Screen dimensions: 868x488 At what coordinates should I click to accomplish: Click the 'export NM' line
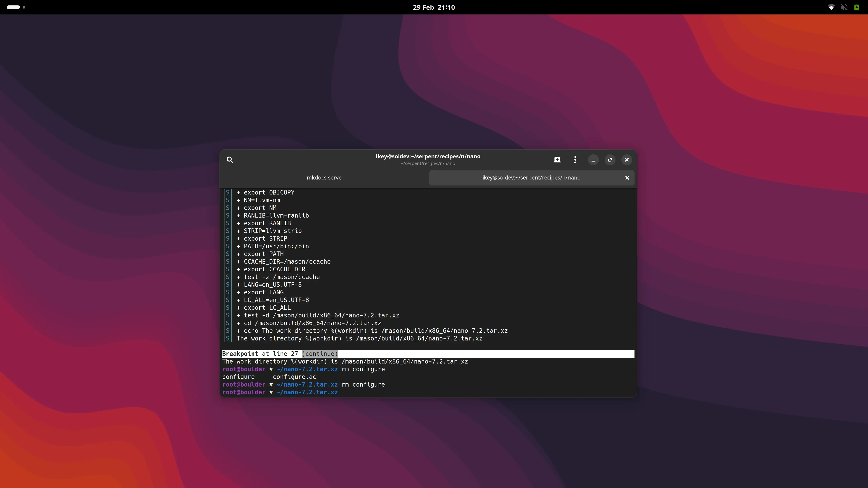[256, 208]
